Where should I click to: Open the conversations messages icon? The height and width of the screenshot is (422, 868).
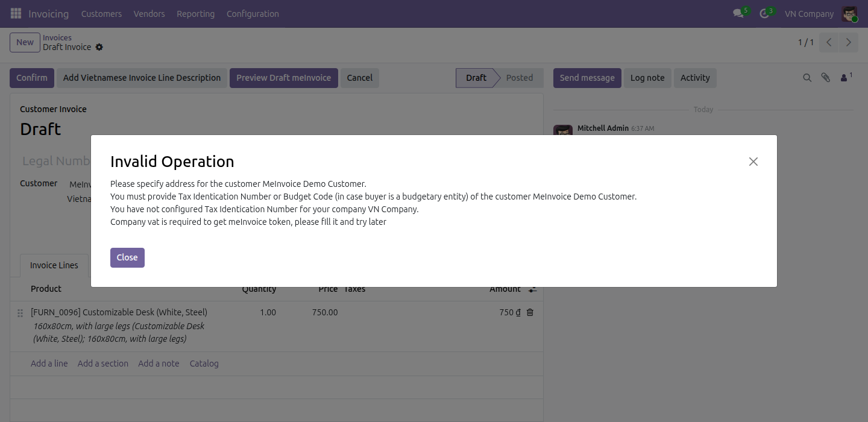(x=738, y=13)
